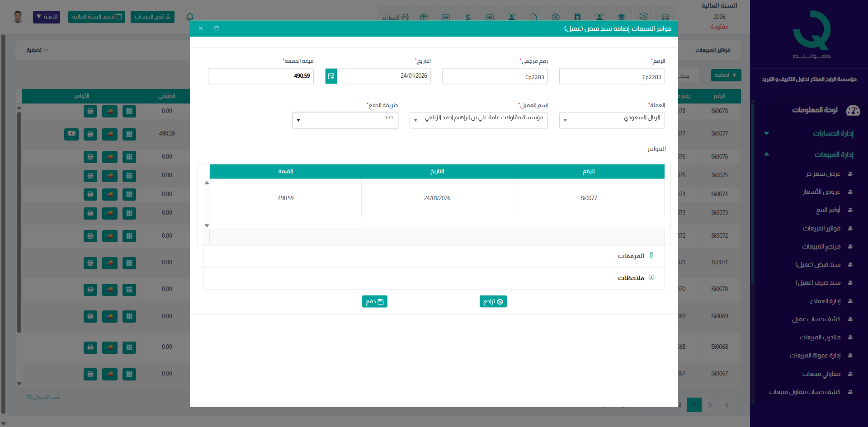Click the grid icon in 490.59 row
The image size is (868, 427).
(x=129, y=134)
